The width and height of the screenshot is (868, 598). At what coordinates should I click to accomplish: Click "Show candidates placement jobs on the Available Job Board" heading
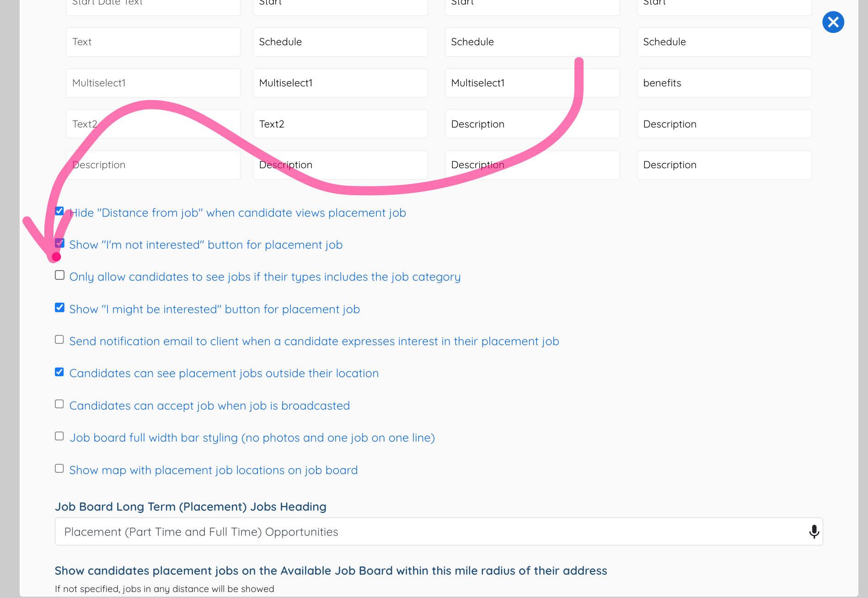point(331,571)
